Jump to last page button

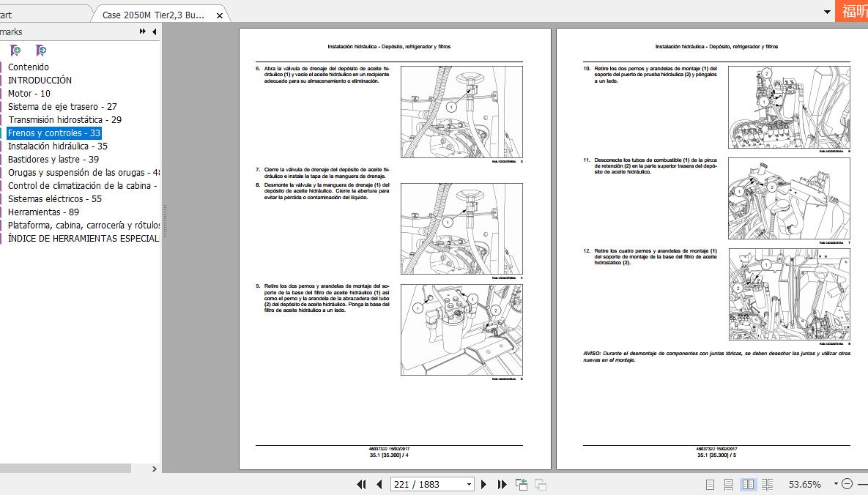pos(502,485)
